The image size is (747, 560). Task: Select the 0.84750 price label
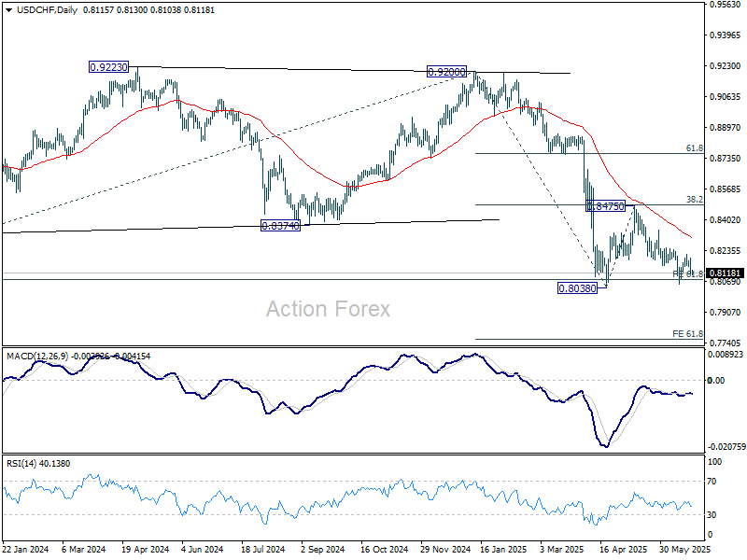pos(605,206)
